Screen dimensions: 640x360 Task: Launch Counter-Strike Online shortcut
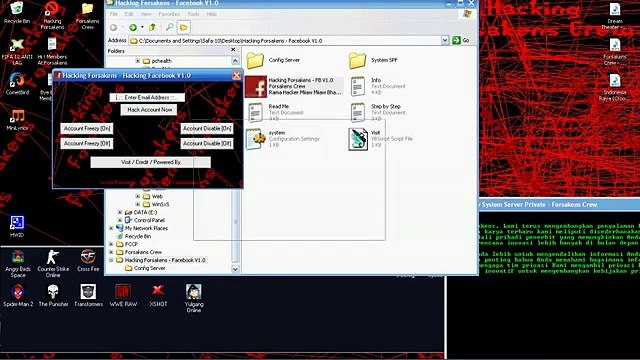pyautogui.click(x=53, y=264)
